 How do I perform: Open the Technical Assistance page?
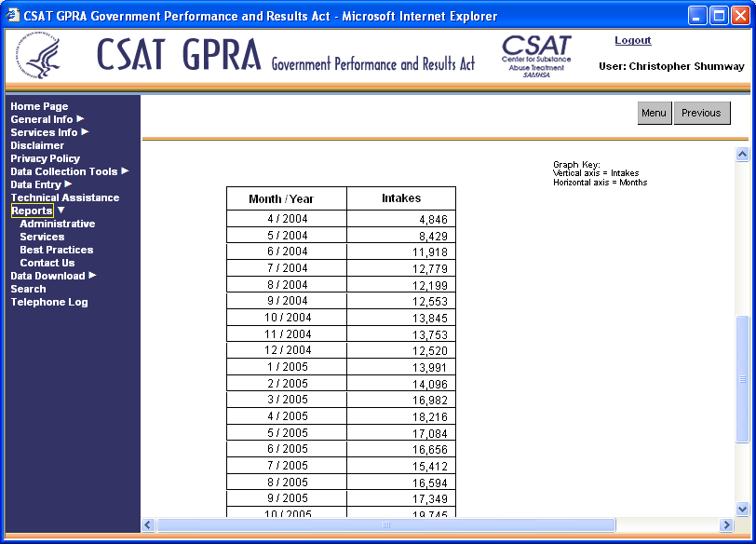(64, 197)
